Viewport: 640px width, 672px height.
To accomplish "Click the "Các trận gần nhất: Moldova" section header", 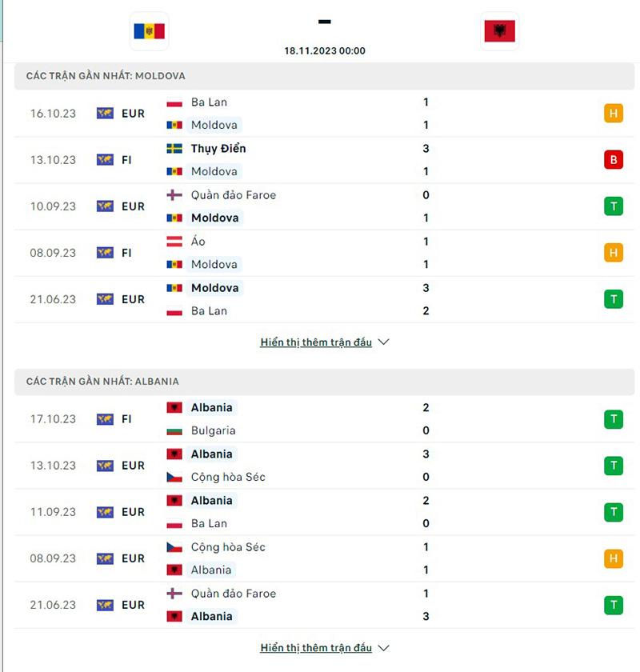I will 106,76.
